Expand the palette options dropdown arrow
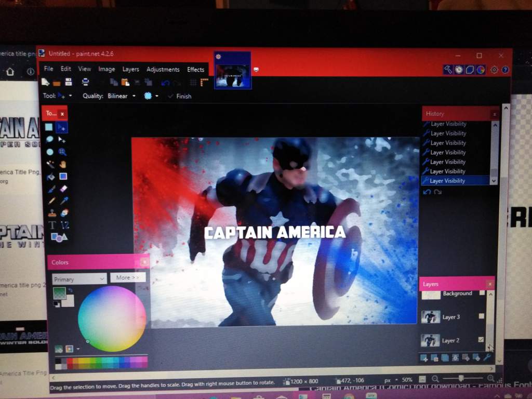The image size is (532, 399). pyautogui.click(x=78, y=349)
